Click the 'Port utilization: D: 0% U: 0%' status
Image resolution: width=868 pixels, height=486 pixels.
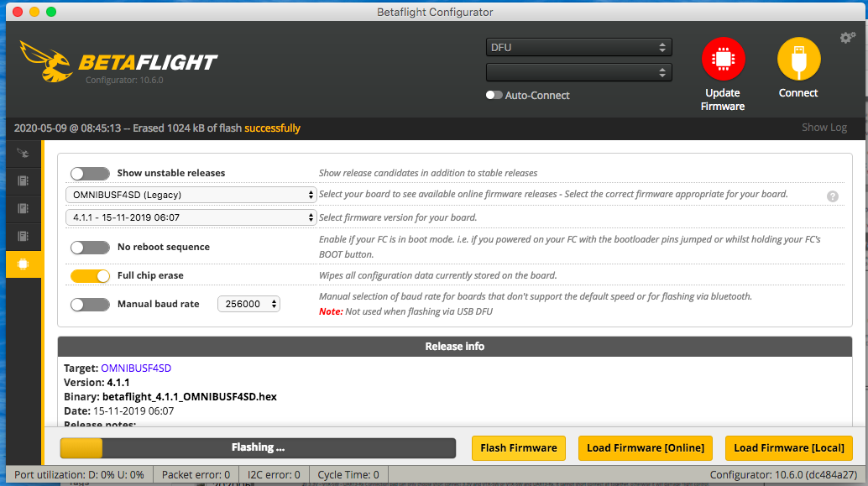point(79,475)
